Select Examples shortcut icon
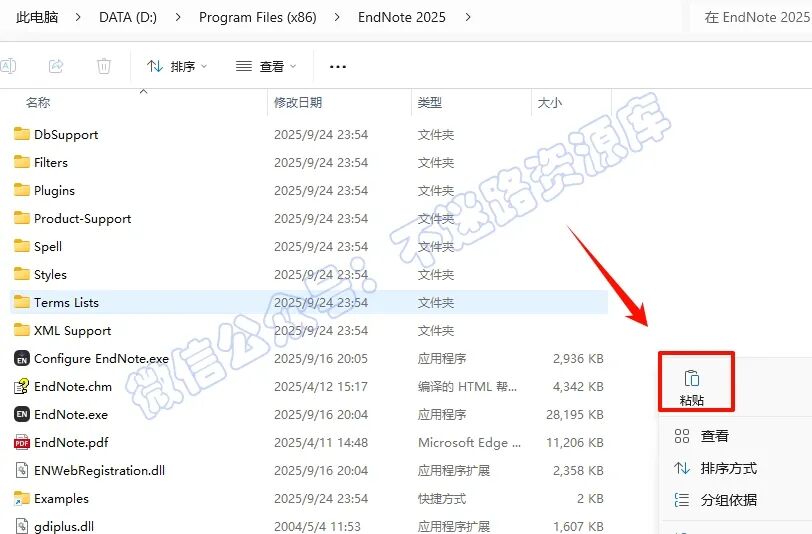 pos(22,498)
